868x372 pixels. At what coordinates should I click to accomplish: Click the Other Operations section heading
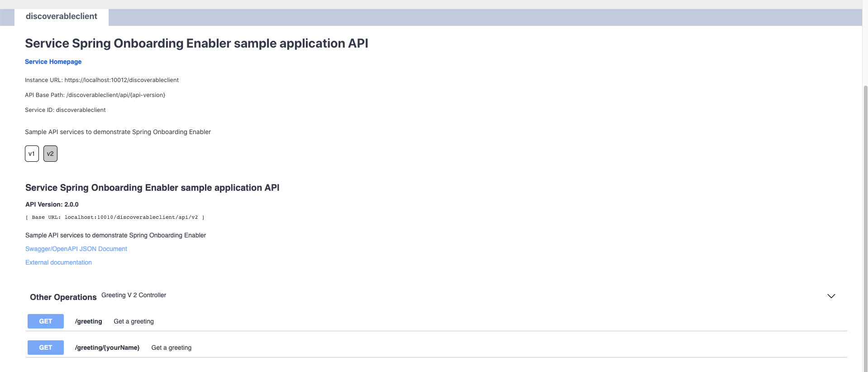(63, 297)
